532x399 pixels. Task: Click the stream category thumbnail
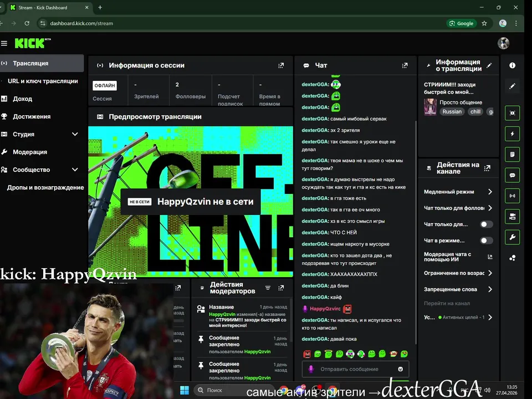click(430, 107)
